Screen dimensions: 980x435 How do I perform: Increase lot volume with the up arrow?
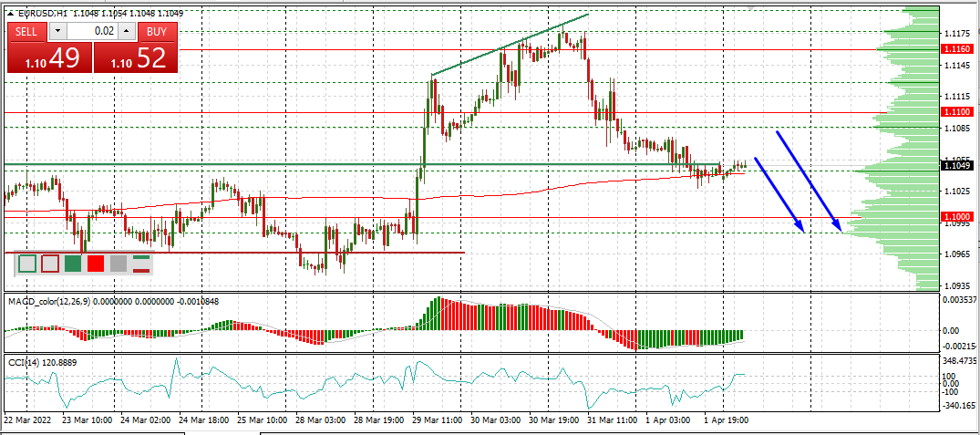tap(127, 31)
